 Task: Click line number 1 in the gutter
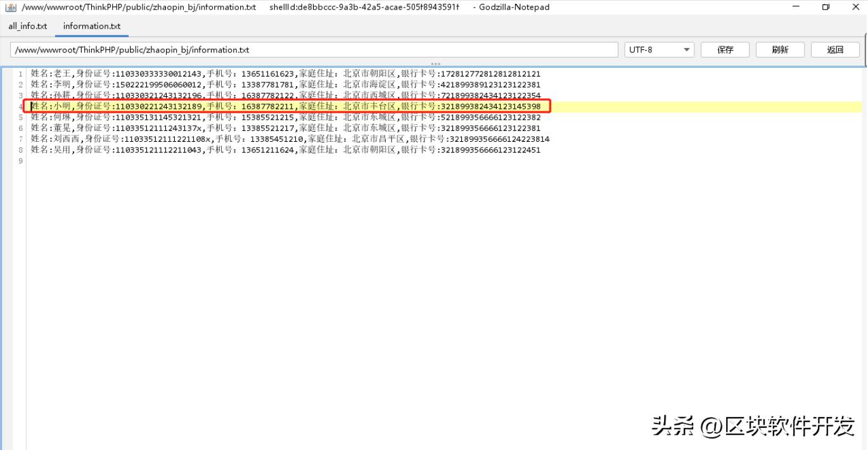point(21,74)
